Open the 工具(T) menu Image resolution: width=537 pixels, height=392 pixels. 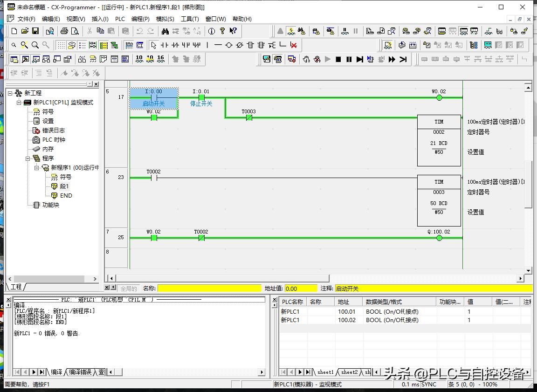point(190,19)
